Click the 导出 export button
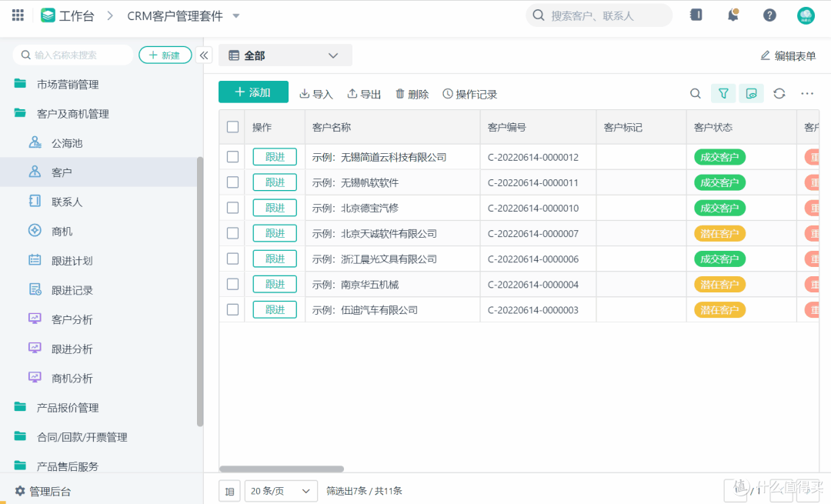 pos(364,95)
